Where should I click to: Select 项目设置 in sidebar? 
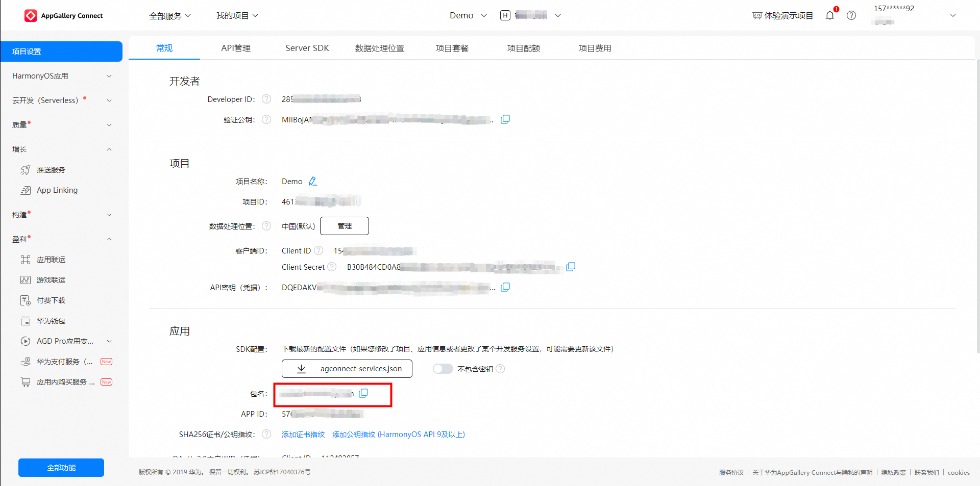pyautogui.click(x=61, y=52)
